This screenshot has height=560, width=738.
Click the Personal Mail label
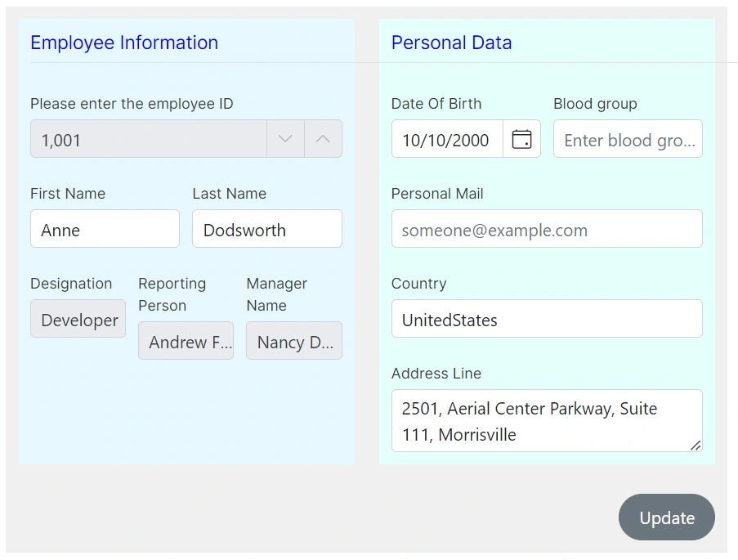(x=437, y=194)
